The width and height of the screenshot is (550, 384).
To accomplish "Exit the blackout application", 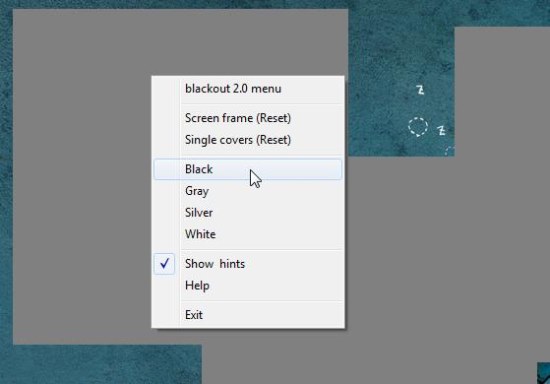I will pyautogui.click(x=248, y=315).
